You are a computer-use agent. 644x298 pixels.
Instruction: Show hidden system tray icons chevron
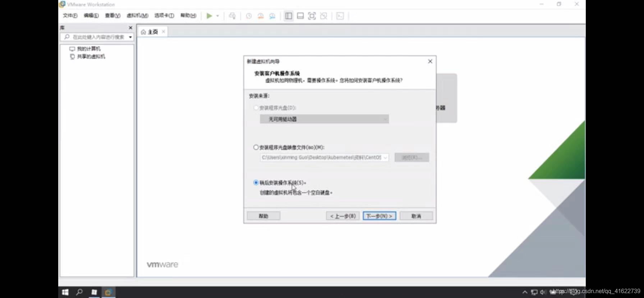[525, 292]
